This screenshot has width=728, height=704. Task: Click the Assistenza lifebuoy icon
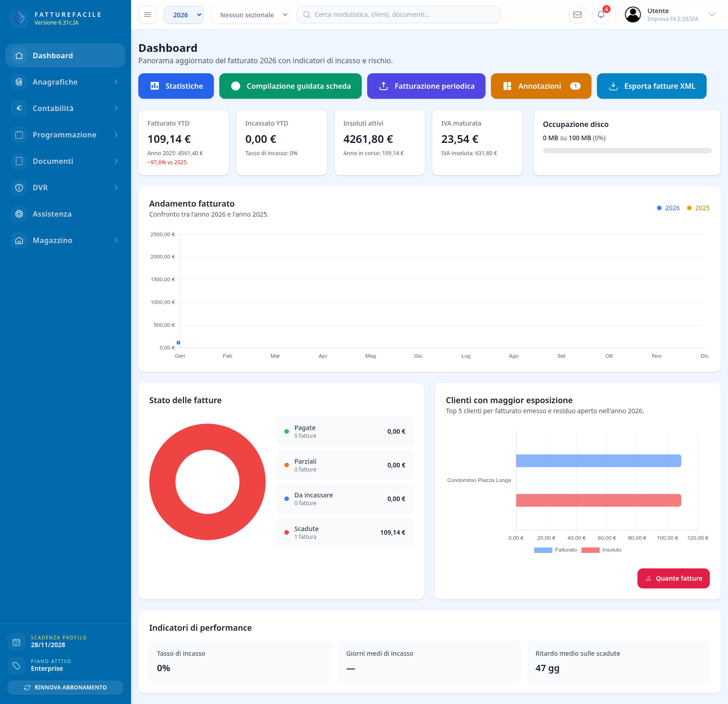19,214
